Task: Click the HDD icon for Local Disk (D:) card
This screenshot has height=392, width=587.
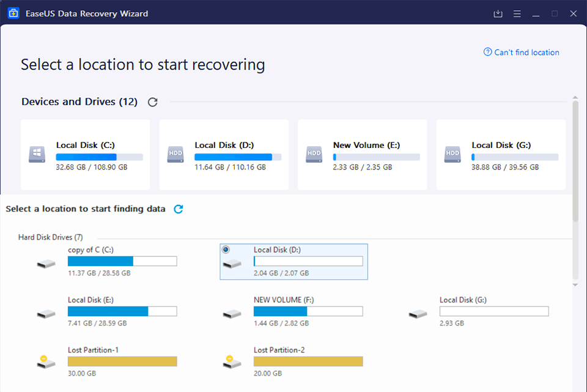Action: point(175,154)
